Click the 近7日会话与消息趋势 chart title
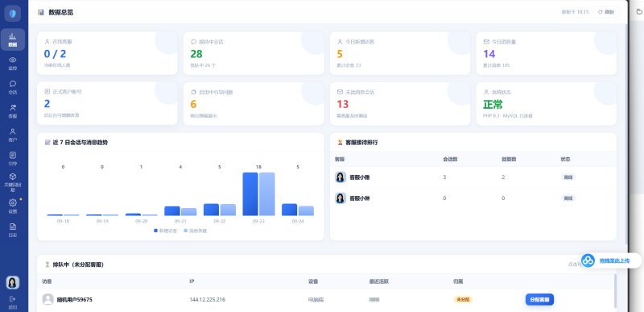 point(80,143)
